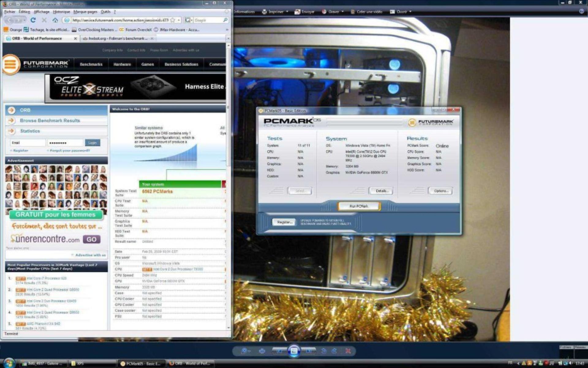The height and width of the screenshot is (368, 588).
Task: Open the back/forward history dropdown arrow
Action: (25, 20)
